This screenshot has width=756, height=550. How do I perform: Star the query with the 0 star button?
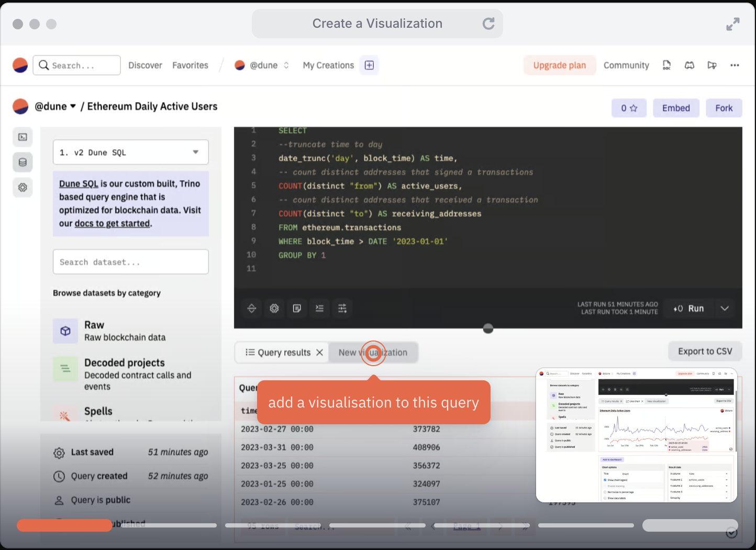click(x=629, y=108)
